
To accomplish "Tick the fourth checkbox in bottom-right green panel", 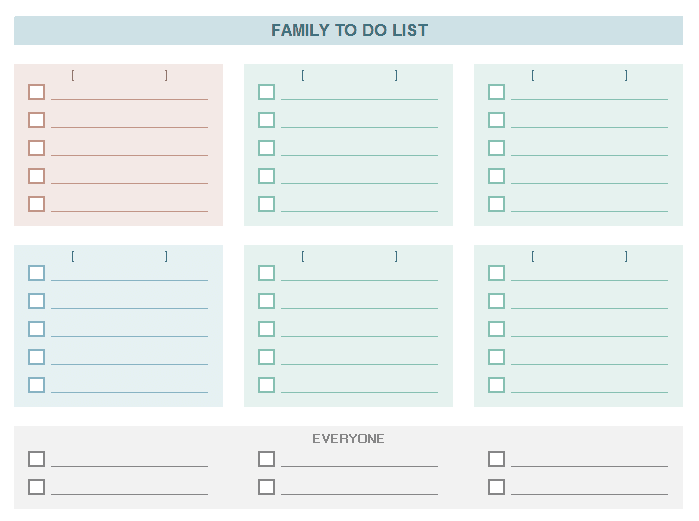I will pos(497,357).
